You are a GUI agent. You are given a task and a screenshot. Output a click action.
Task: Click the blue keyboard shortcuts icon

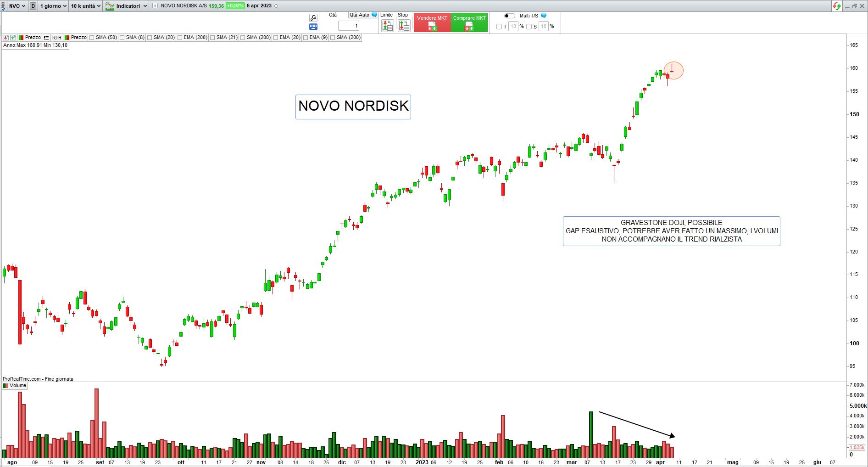[x=313, y=27]
